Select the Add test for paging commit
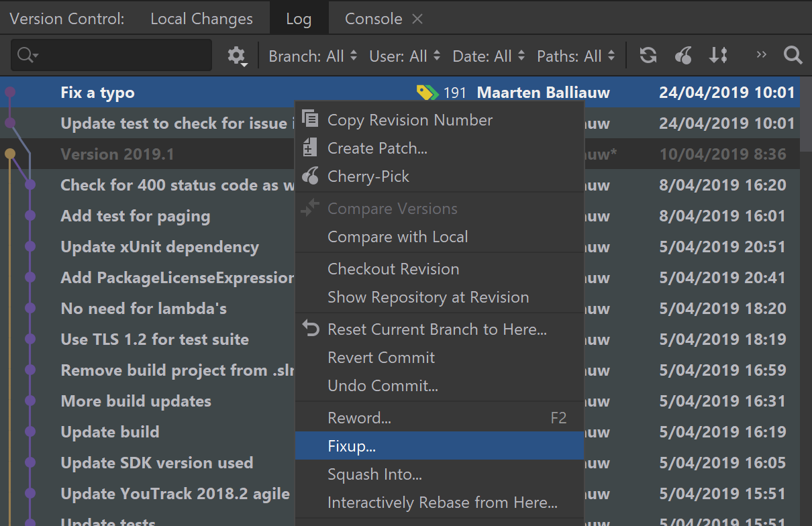The width and height of the screenshot is (812, 526). point(135,216)
